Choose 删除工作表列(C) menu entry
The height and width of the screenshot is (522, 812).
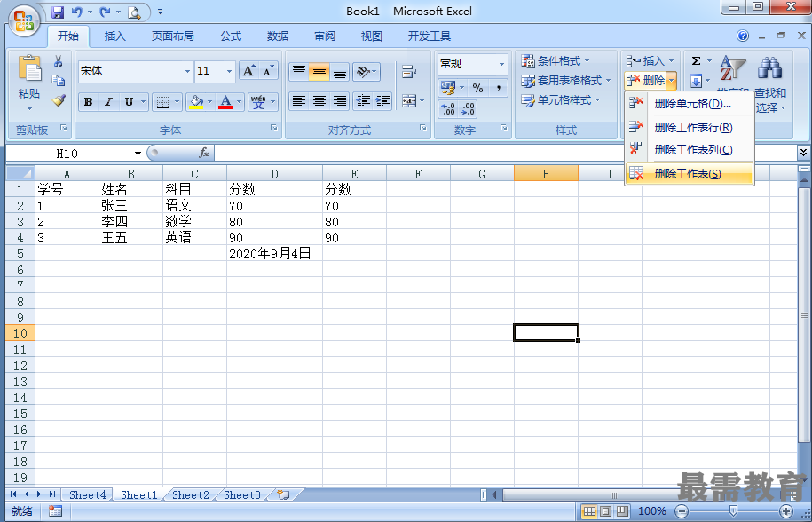coord(690,150)
